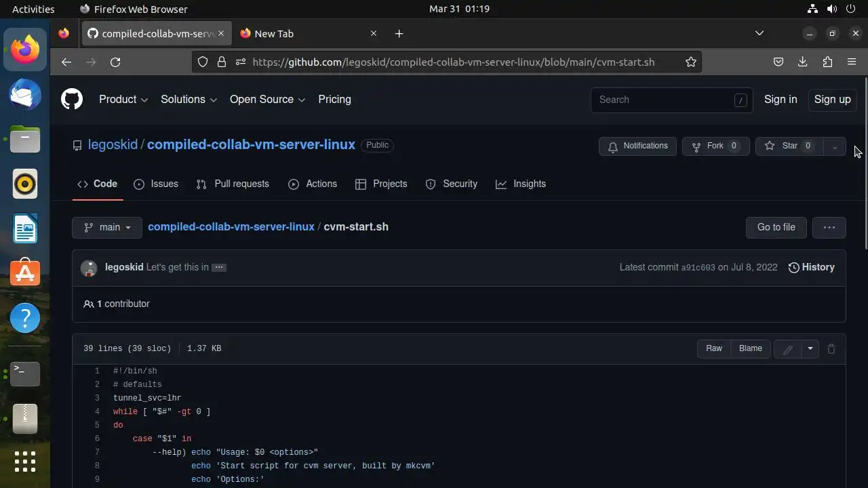This screenshot has height=488, width=868.
Task: Expand the Open Source dropdown menu
Action: click(x=267, y=99)
